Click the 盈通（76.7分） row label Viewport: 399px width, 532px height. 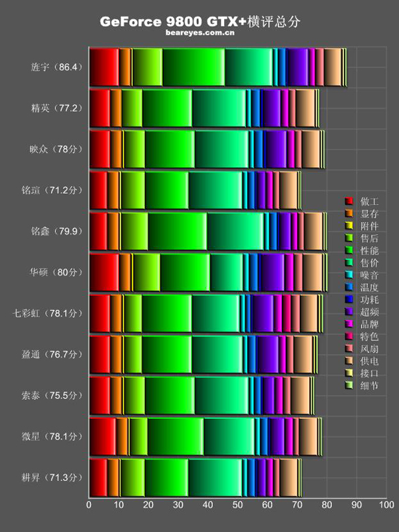[x=53, y=354]
